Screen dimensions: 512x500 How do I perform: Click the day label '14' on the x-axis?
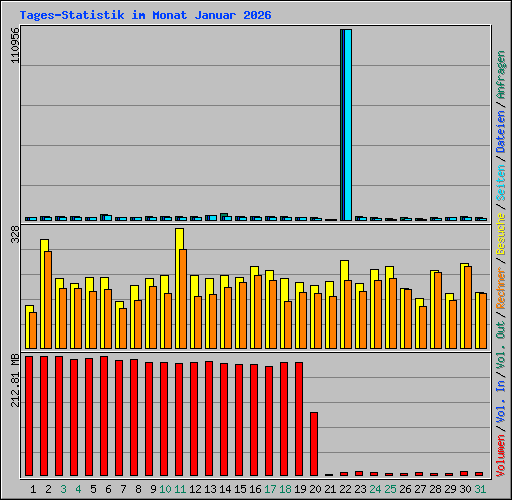225,489
